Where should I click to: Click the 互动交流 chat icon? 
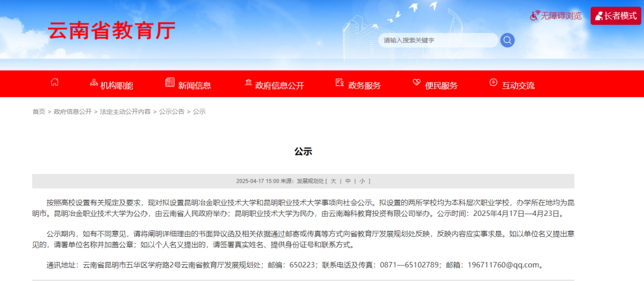coord(493,82)
